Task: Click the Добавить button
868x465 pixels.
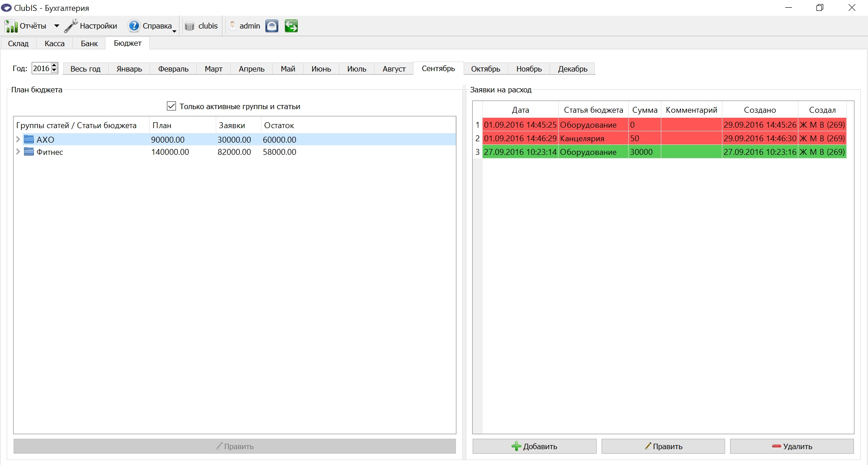Action: pos(534,446)
